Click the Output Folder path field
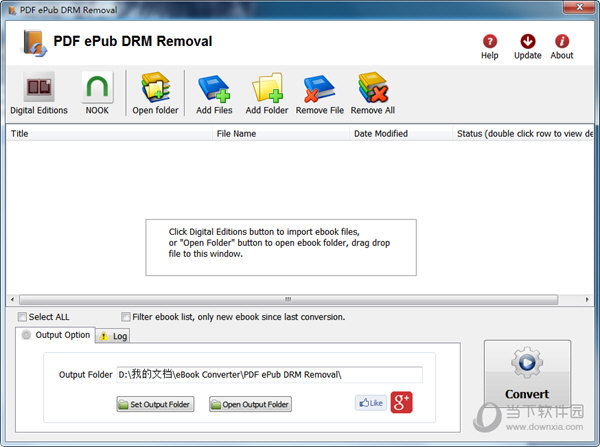 point(270,374)
